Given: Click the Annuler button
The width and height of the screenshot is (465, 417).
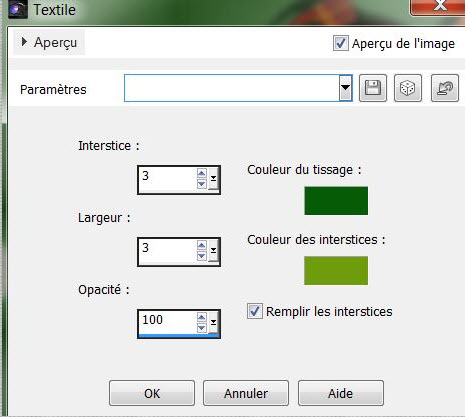Looking at the screenshot, I should 246,393.
